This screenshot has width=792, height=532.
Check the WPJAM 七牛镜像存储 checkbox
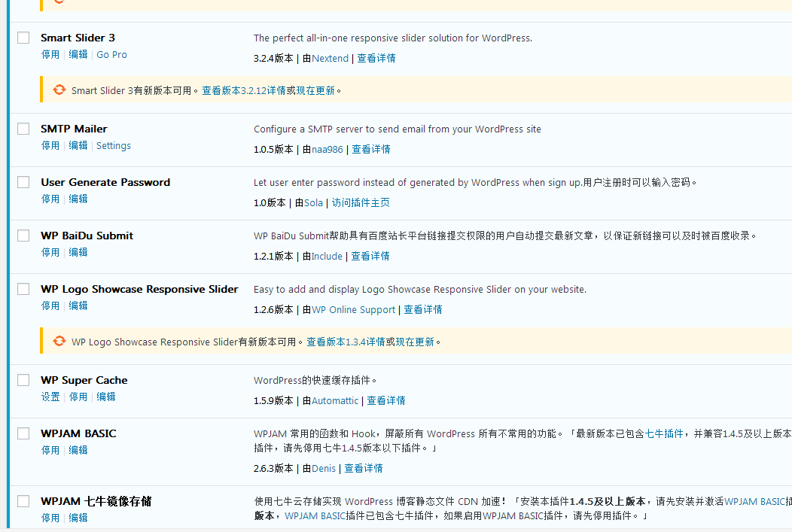click(x=23, y=501)
